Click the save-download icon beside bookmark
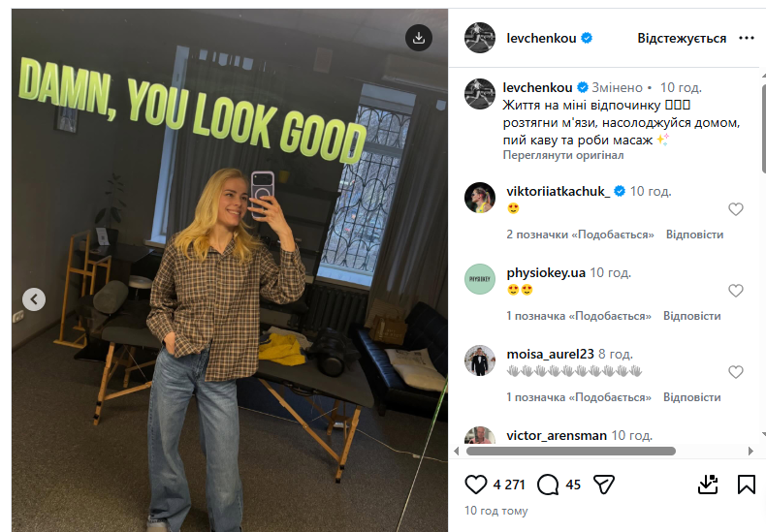766x532 pixels. (x=708, y=484)
